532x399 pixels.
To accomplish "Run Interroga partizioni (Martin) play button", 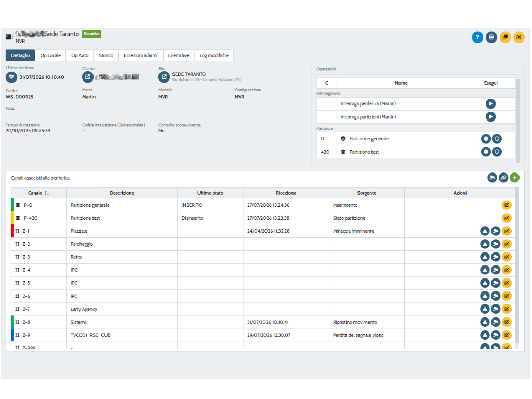I will [x=490, y=117].
